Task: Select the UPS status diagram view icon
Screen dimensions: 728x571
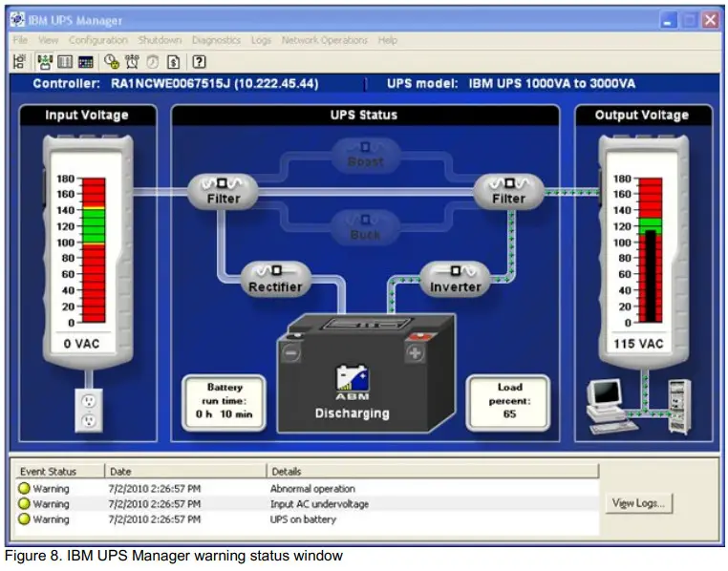Action: 45,61
